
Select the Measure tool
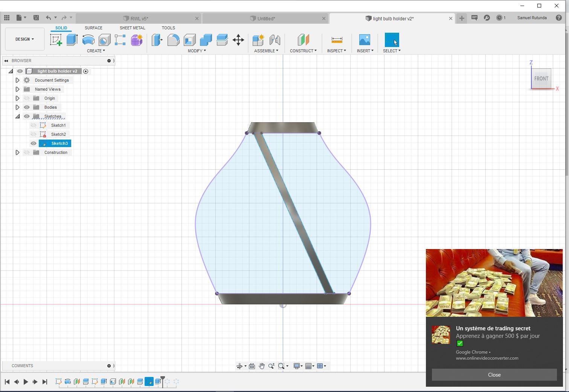click(x=337, y=40)
